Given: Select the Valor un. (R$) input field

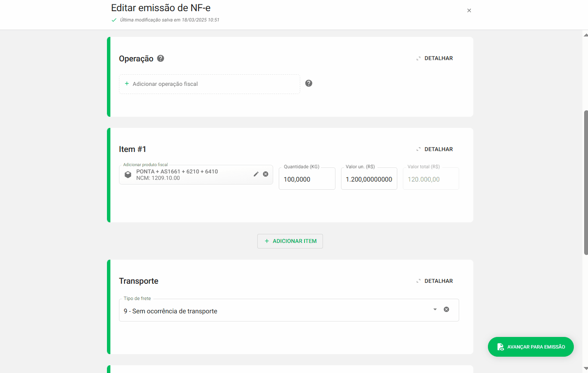Looking at the screenshot, I should point(369,179).
